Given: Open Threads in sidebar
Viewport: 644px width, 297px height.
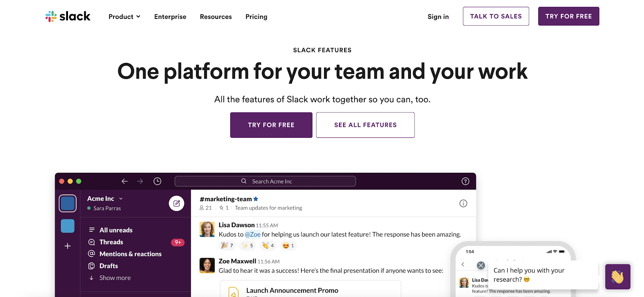Looking at the screenshot, I should [x=111, y=242].
